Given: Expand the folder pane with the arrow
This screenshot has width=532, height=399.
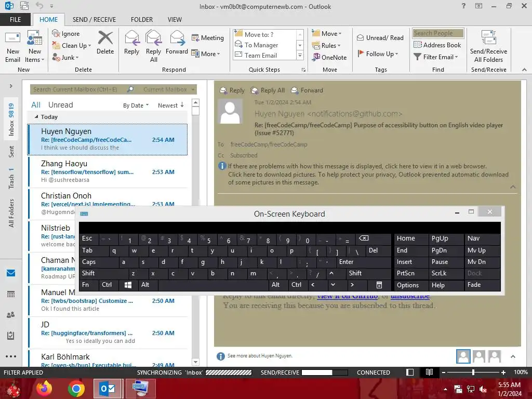Looking at the screenshot, I should coord(11,86).
